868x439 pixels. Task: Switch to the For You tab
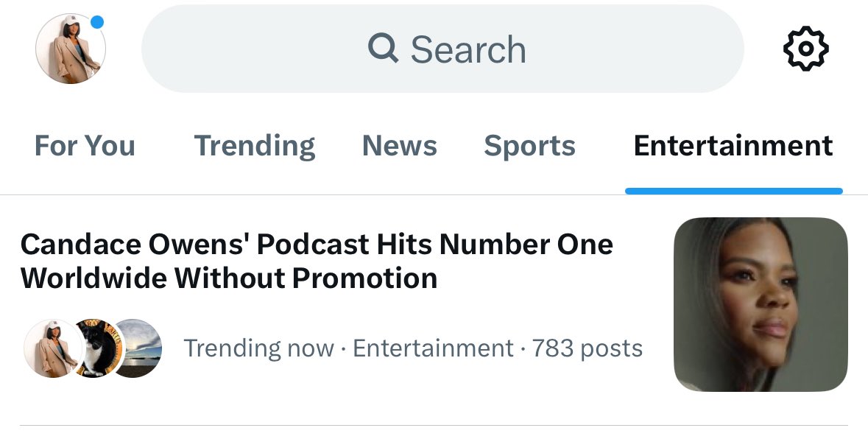point(85,146)
